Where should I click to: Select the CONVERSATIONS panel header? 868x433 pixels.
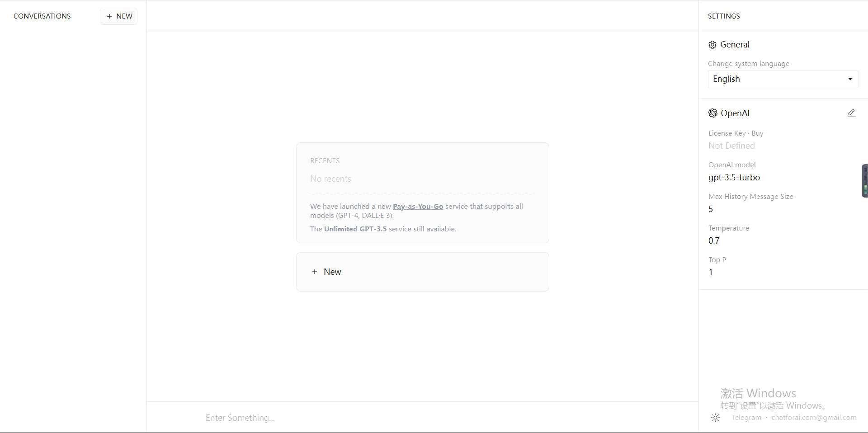point(42,16)
